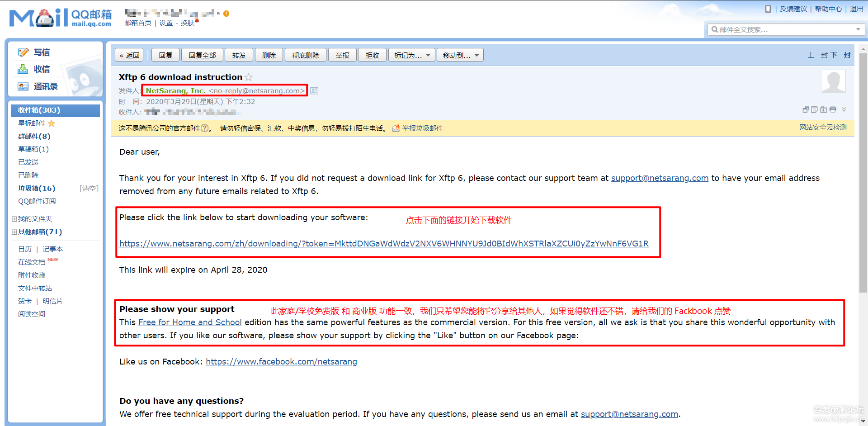Open search options dropdown arrow
Viewport: 868px width, 426px height.
(858, 29)
